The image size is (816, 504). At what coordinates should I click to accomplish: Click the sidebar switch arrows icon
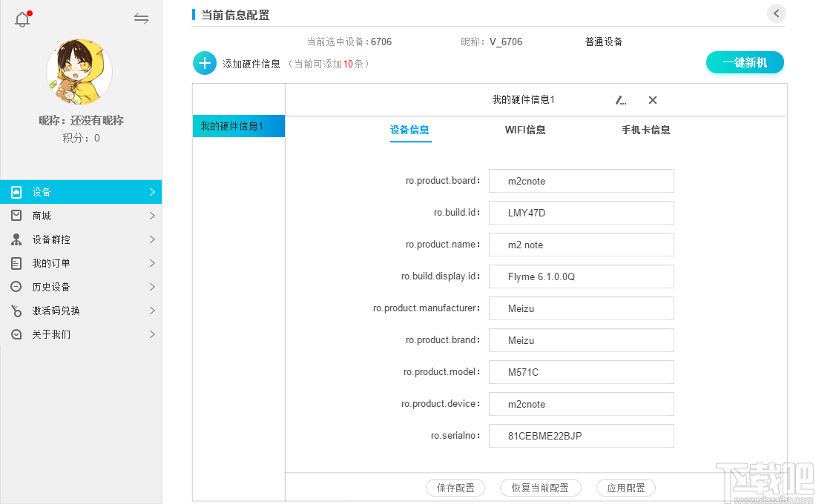click(x=141, y=19)
